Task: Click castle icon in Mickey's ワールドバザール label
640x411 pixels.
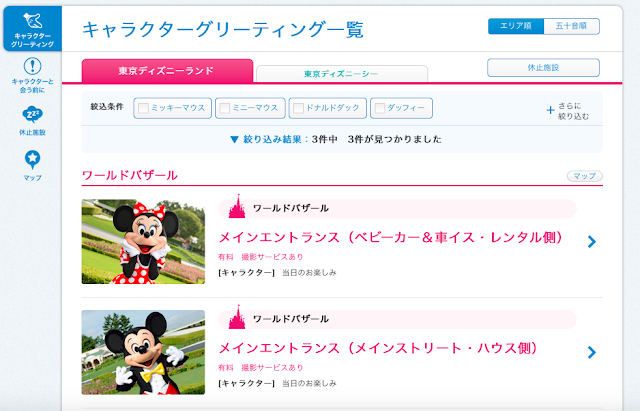Action: [x=237, y=317]
